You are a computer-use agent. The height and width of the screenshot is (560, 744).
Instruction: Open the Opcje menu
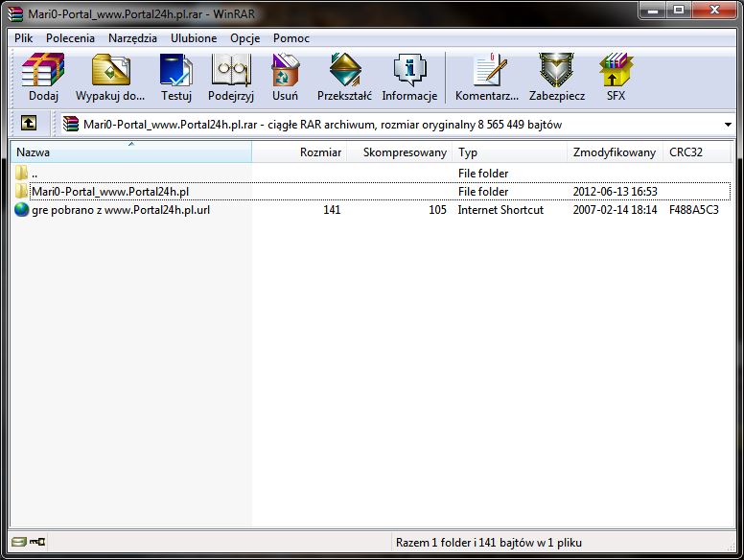coord(244,38)
